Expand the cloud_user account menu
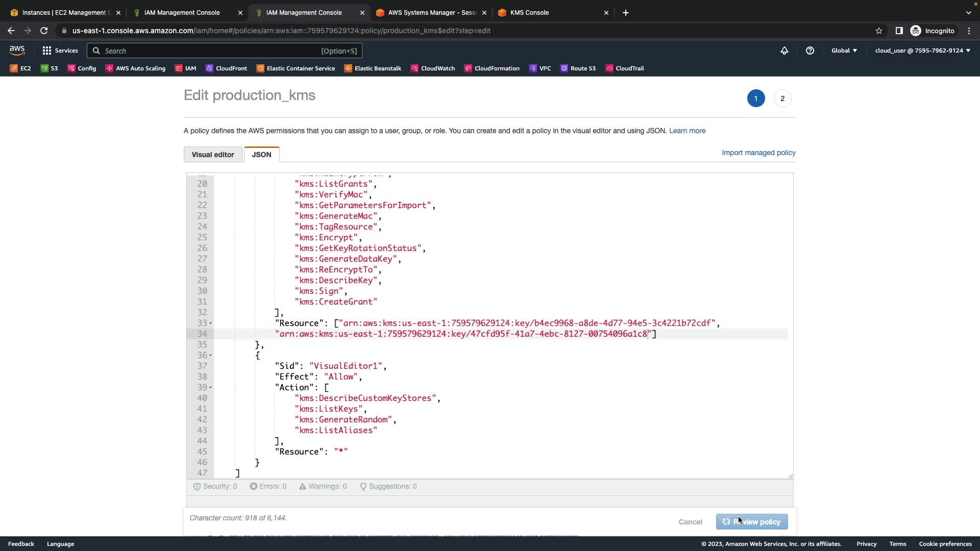 [x=923, y=51]
